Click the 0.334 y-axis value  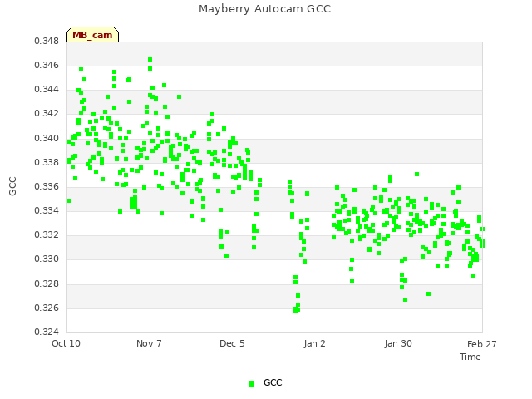pos(47,210)
